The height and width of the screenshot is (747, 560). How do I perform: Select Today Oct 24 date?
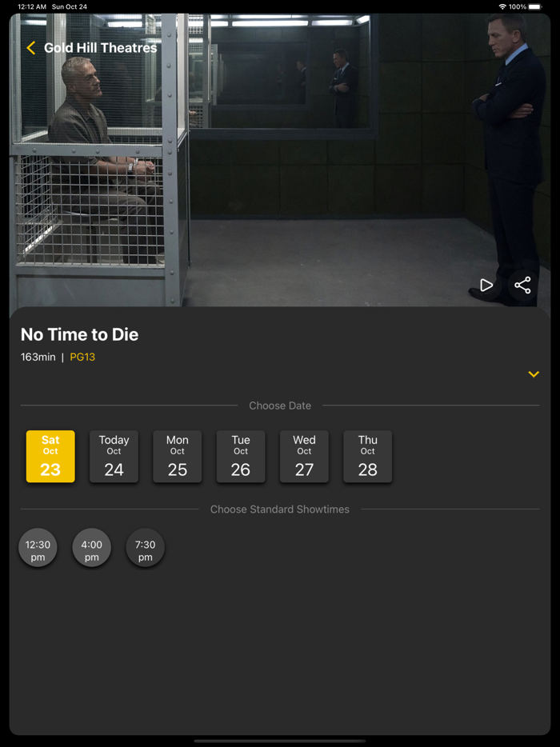point(114,457)
